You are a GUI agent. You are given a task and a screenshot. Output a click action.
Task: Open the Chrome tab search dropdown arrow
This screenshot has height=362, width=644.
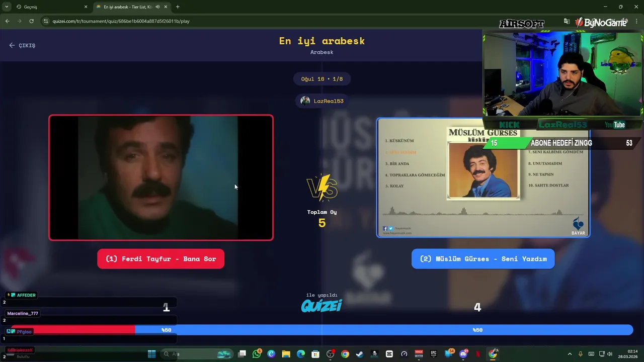pyautogui.click(x=7, y=7)
